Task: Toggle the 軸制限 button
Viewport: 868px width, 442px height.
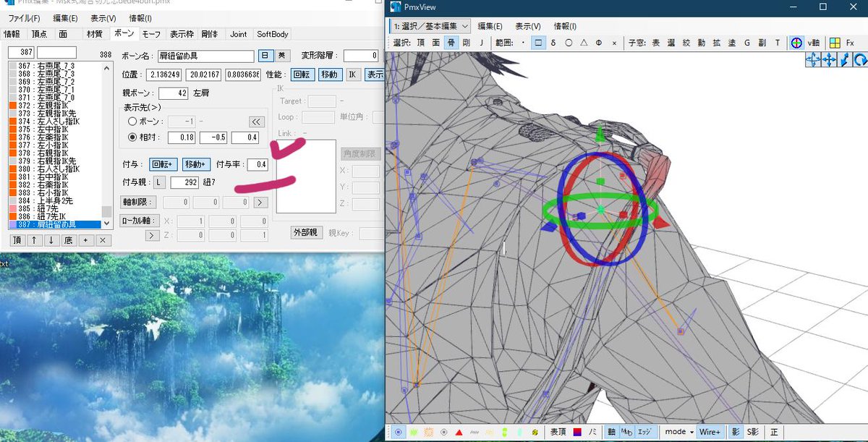Action: point(137,202)
